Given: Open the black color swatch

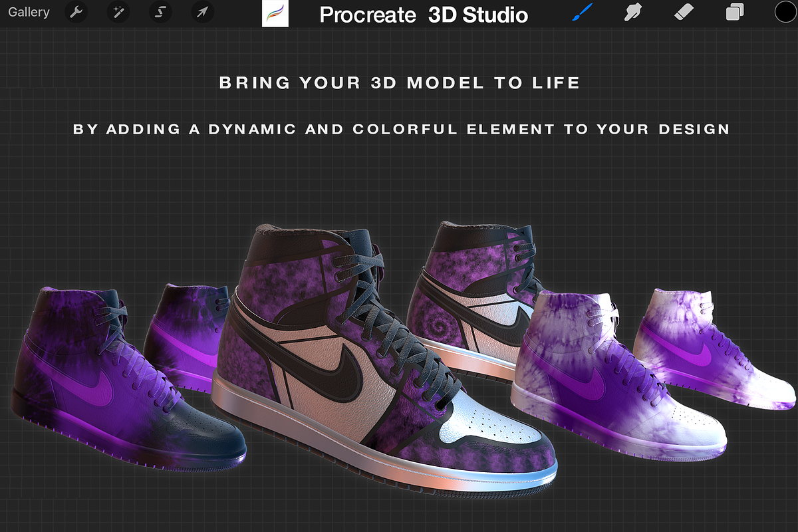Looking at the screenshot, I should 785,13.
